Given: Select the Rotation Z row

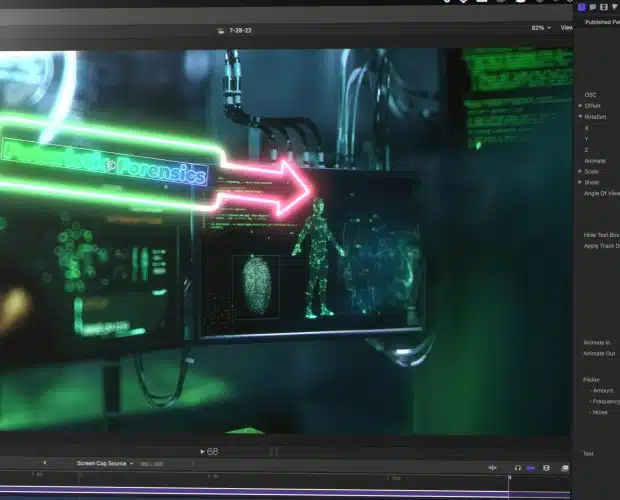Looking at the screenshot, I should 586,150.
